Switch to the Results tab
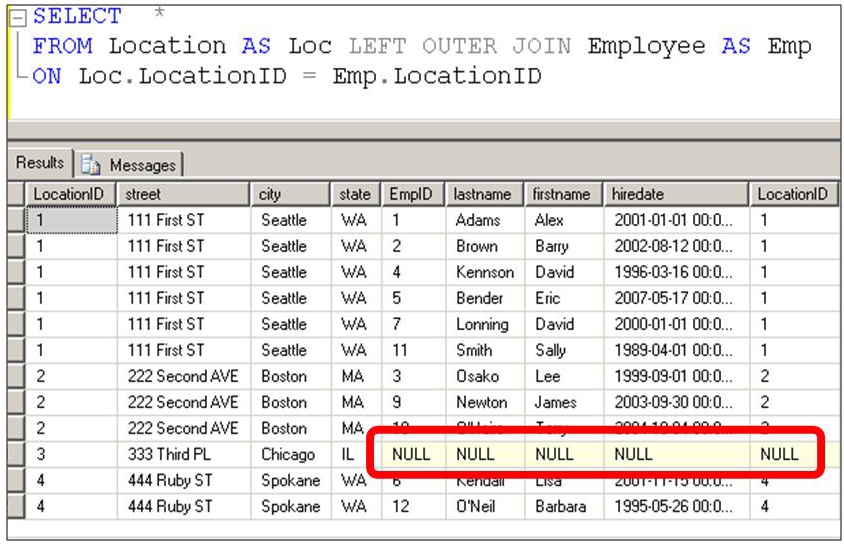The height and width of the screenshot is (544, 844). point(40,163)
